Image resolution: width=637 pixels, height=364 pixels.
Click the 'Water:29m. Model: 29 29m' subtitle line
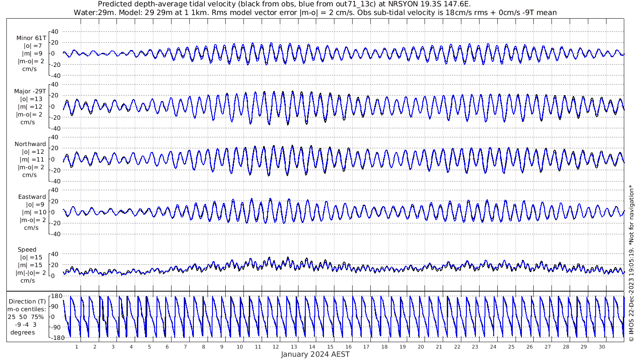point(315,12)
